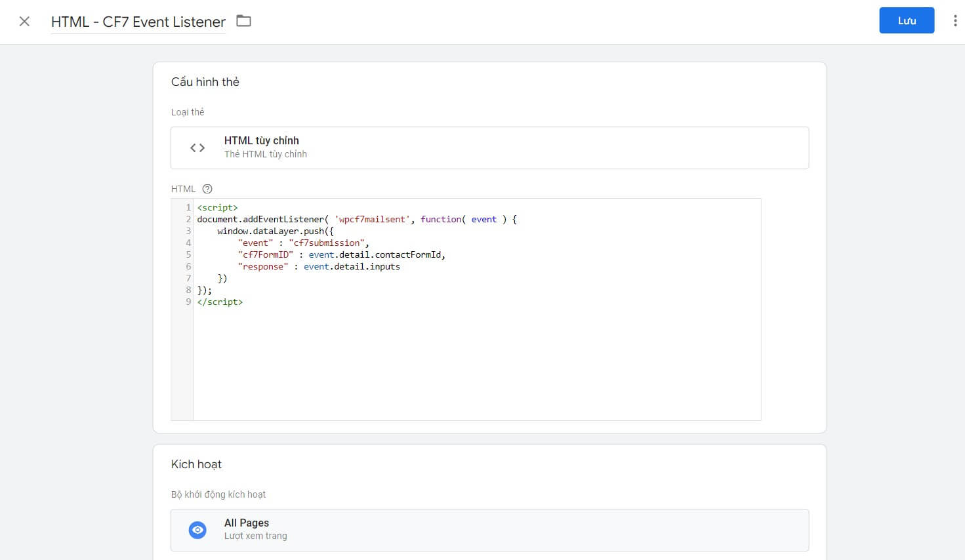This screenshot has height=560, width=965.
Task: Click the Loại thẻ label
Action: 188,112
